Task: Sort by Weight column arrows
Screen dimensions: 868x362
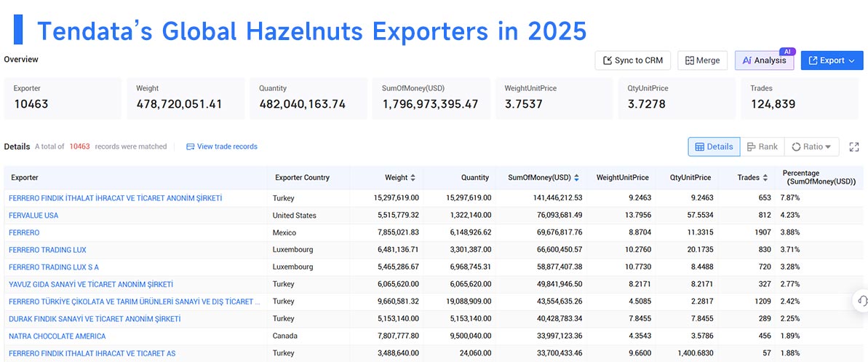Action: (413, 178)
